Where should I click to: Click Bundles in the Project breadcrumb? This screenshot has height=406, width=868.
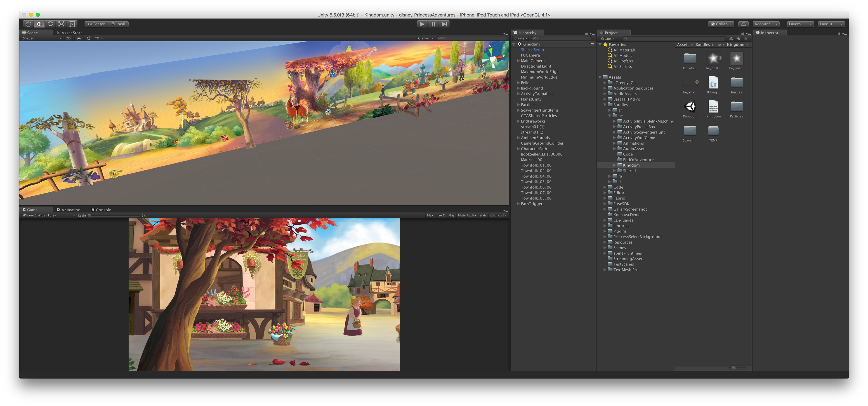(x=703, y=45)
